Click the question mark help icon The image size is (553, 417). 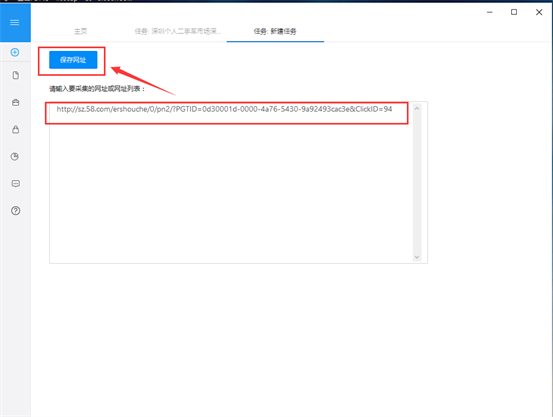click(16, 211)
